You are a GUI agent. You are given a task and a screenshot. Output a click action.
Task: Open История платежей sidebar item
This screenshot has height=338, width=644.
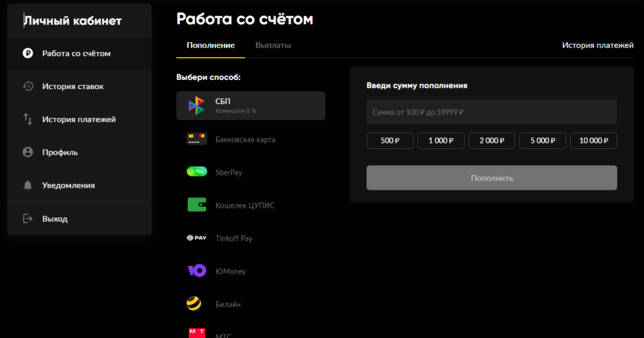[x=79, y=119]
